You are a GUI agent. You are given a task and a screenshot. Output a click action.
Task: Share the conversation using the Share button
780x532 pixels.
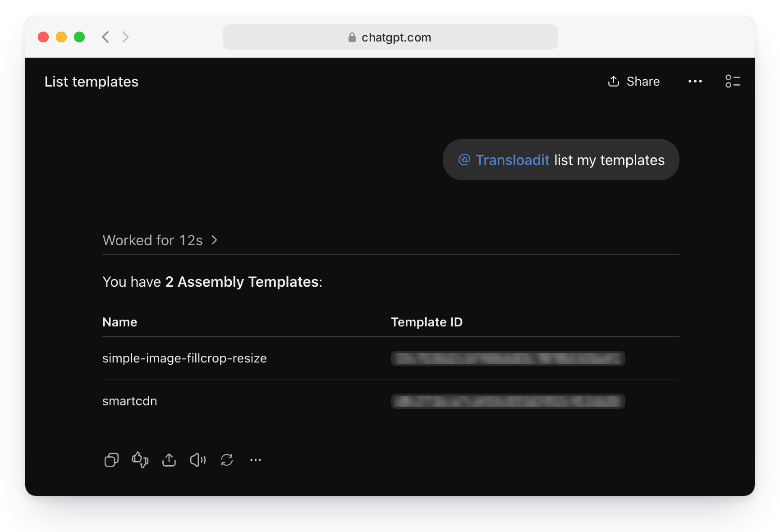click(x=634, y=82)
